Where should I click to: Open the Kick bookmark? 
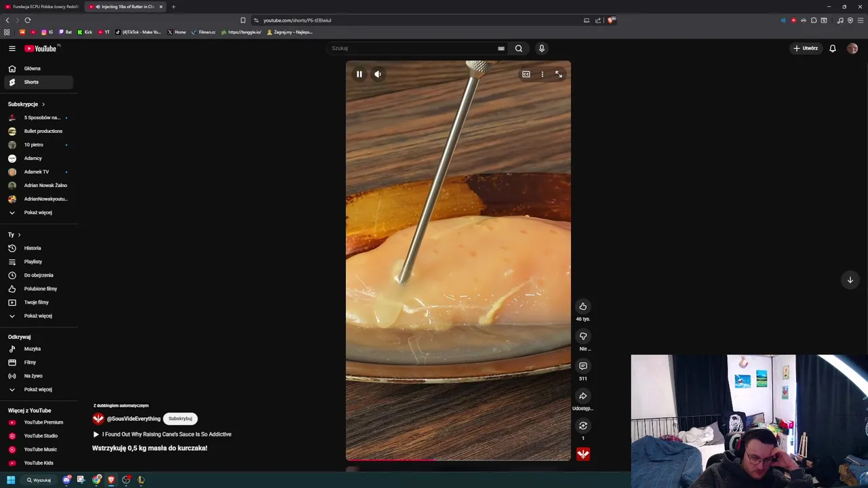coord(85,32)
